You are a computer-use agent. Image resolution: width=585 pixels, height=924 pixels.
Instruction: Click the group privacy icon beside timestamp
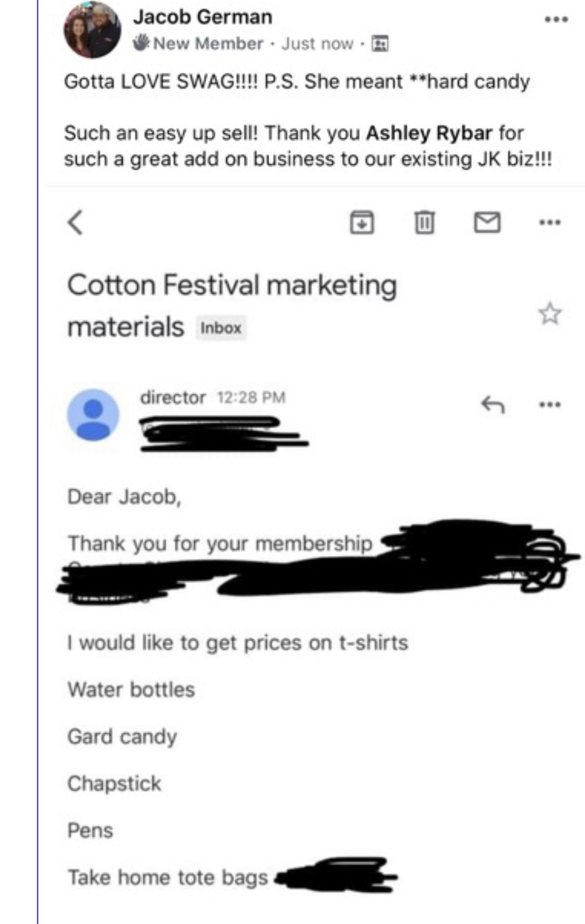tap(380, 43)
